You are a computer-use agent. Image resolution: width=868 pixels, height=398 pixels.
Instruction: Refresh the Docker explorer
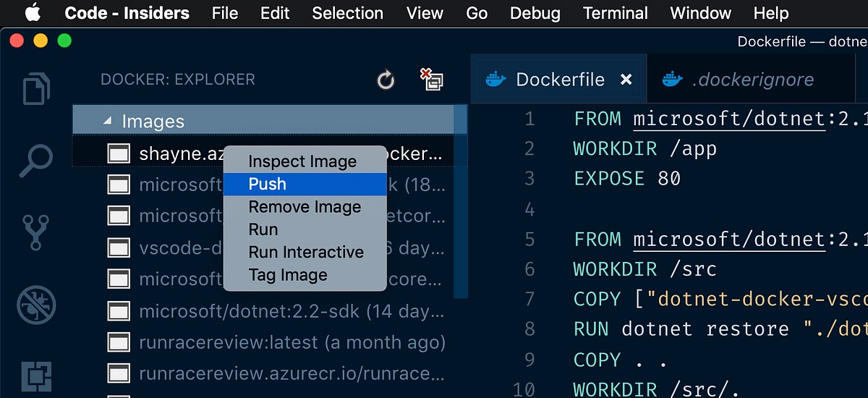pyautogui.click(x=386, y=80)
